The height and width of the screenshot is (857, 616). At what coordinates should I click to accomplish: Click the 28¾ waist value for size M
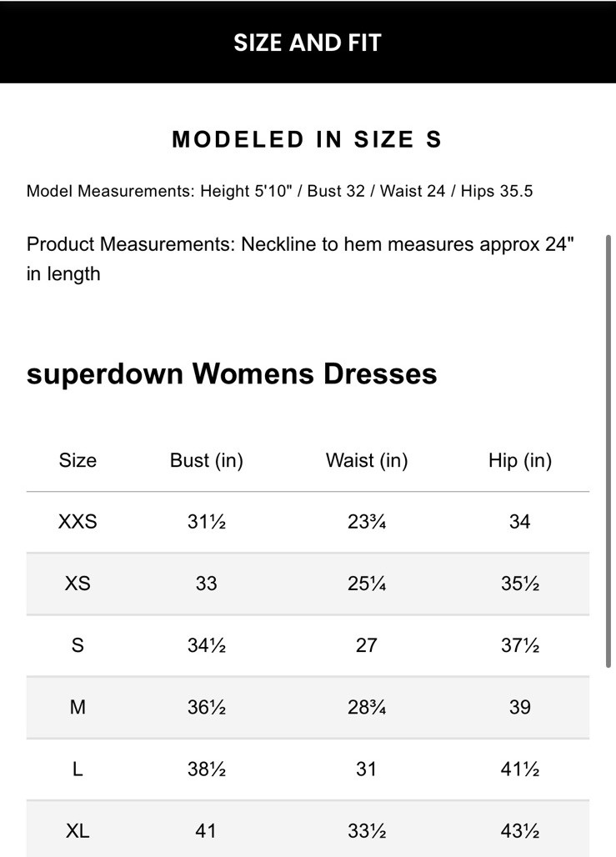367,707
